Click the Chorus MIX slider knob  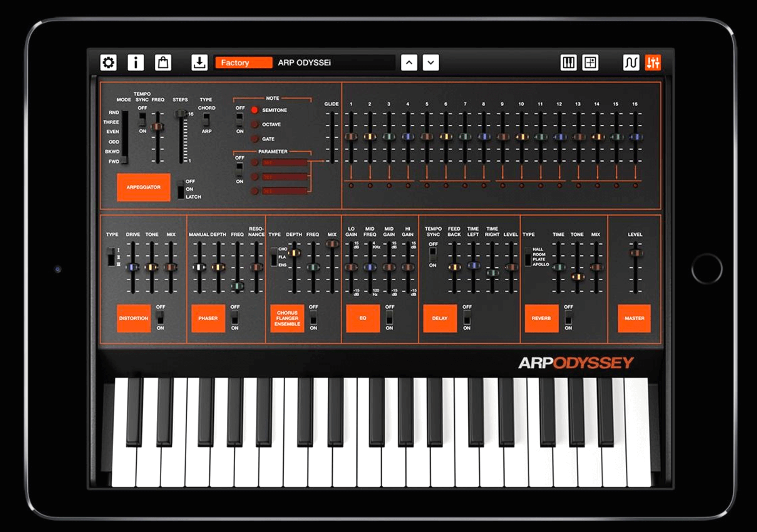[x=332, y=243]
